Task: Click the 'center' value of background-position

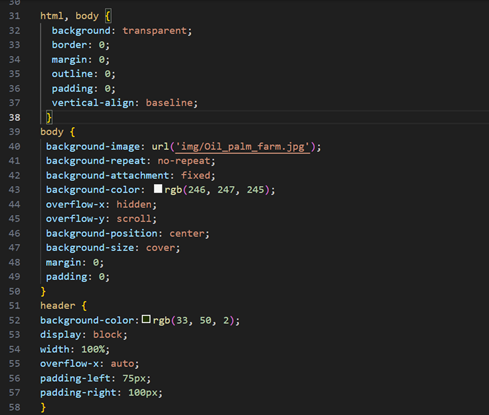Action: (187, 233)
